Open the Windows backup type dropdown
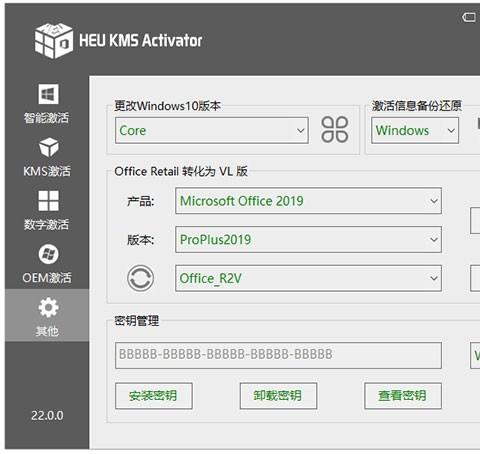The image size is (480, 454). tap(415, 130)
